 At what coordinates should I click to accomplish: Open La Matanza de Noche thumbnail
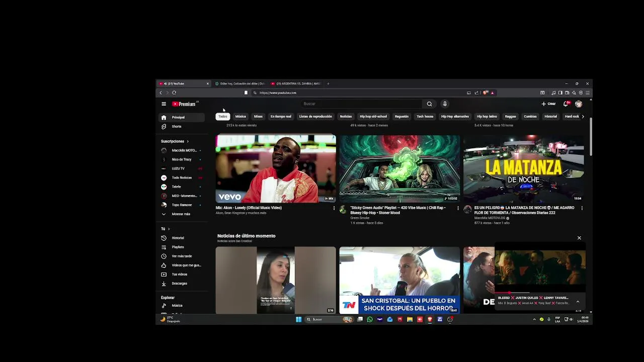point(523,168)
